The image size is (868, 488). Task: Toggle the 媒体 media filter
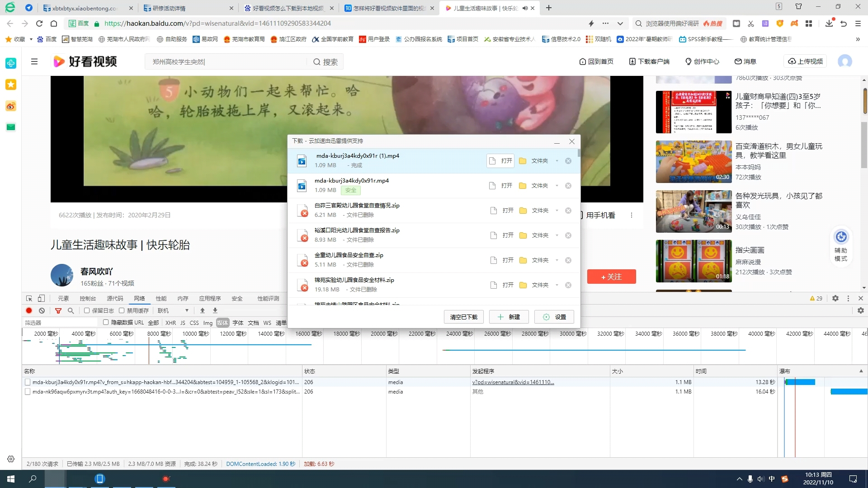[x=222, y=323]
